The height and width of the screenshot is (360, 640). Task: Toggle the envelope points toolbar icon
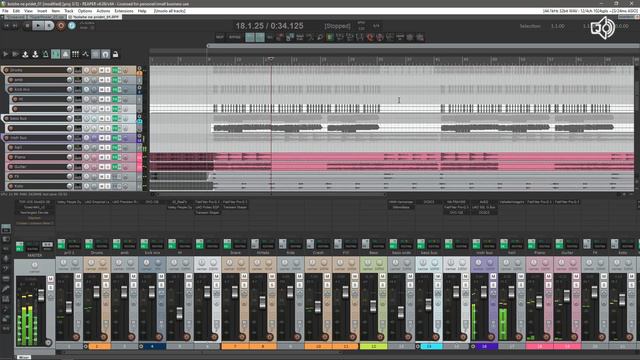(x=85, y=54)
